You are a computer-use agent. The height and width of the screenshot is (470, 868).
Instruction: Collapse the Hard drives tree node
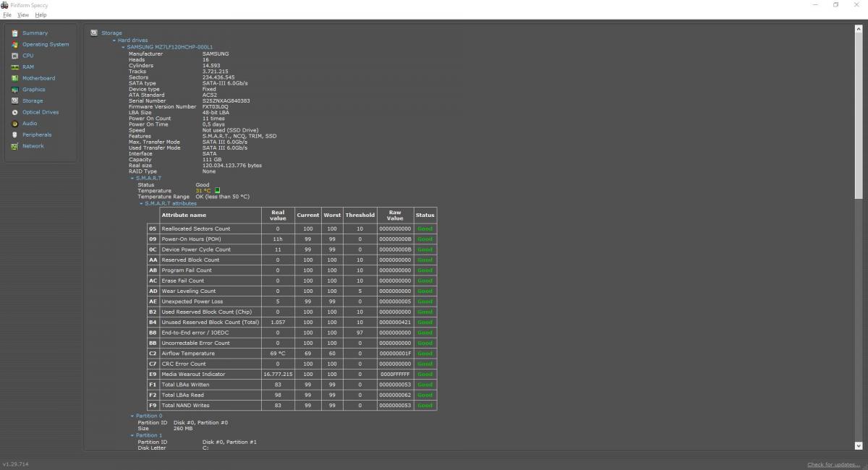(114, 40)
